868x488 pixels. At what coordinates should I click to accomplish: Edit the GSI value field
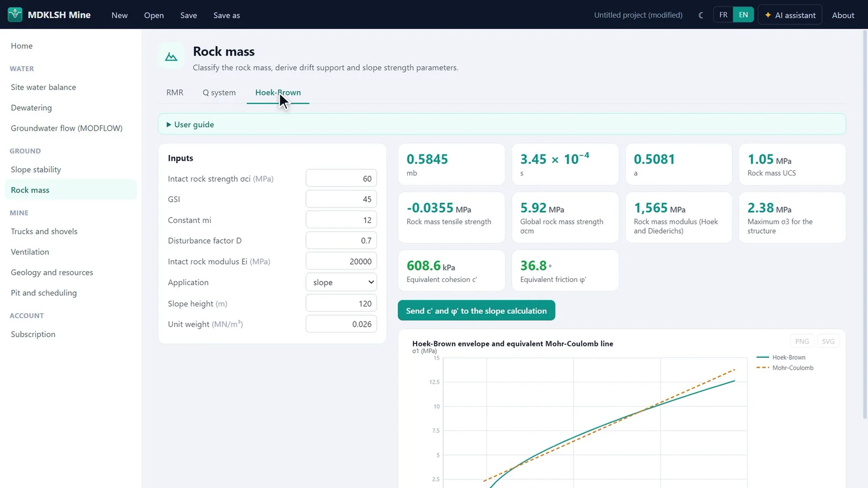click(341, 199)
